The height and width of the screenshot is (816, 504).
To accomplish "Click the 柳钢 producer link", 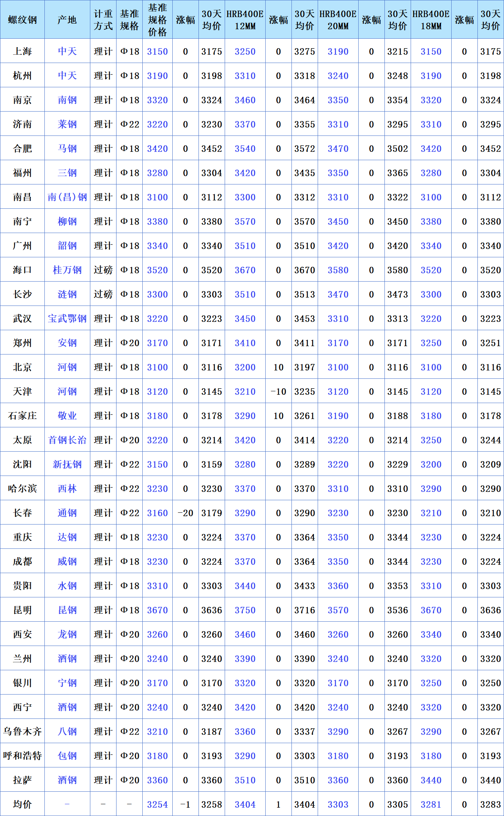I will [x=67, y=221].
